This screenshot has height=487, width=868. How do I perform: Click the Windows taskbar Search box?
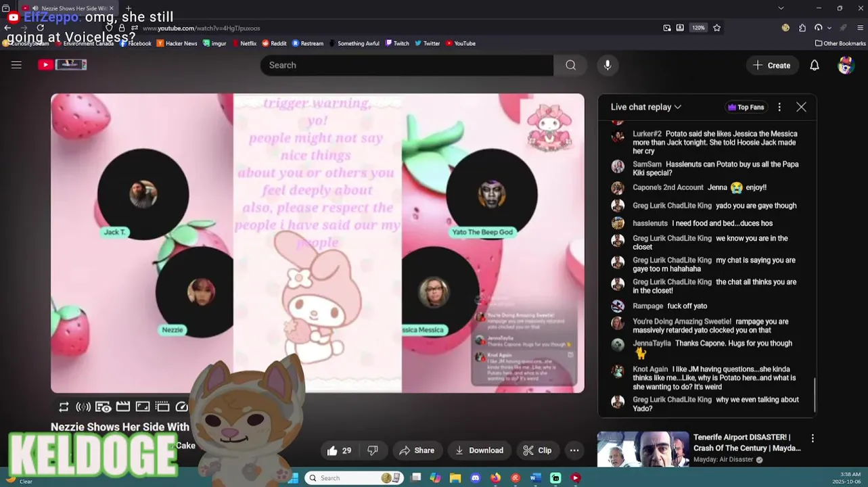tap(354, 478)
